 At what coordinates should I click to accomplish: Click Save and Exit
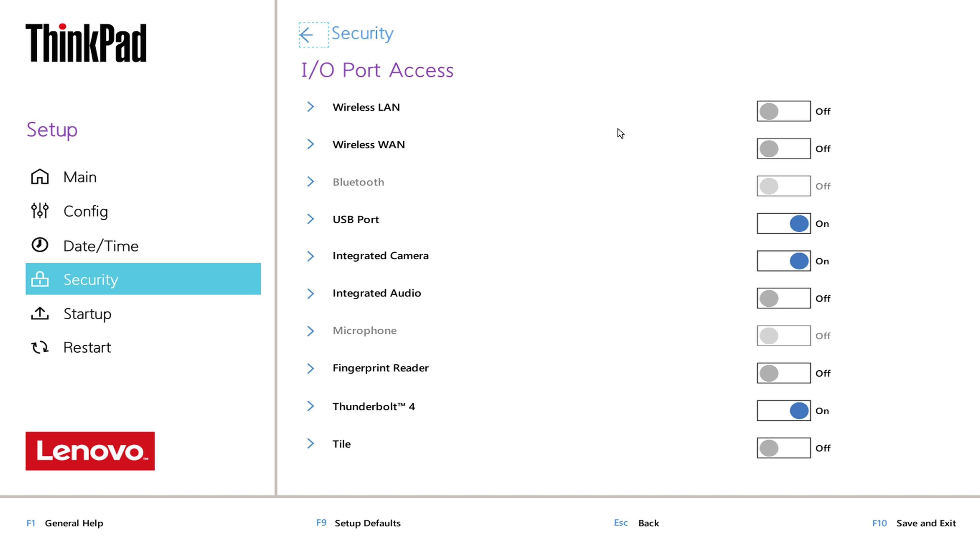coord(926,523)
